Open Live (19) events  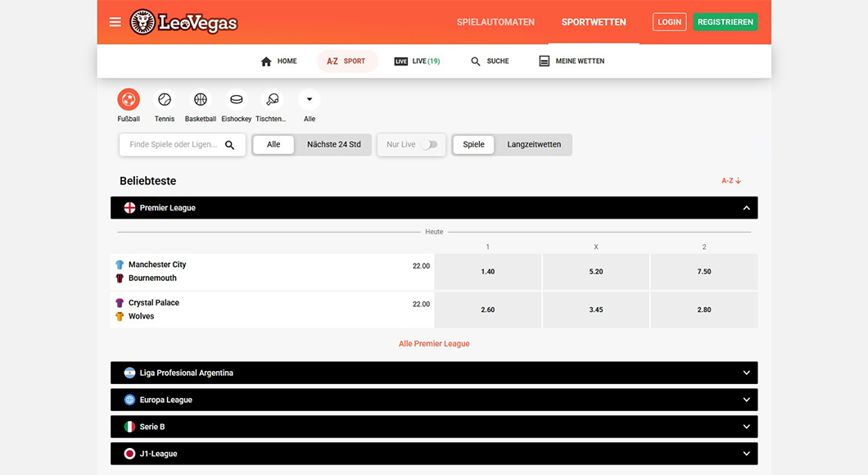point(418,61)
